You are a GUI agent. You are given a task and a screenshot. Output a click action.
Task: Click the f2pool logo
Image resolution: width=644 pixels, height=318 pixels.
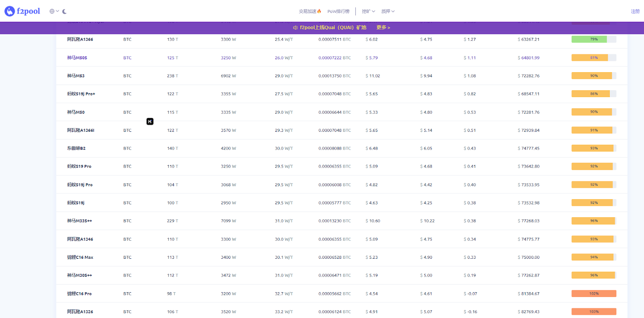pos(22,11)
